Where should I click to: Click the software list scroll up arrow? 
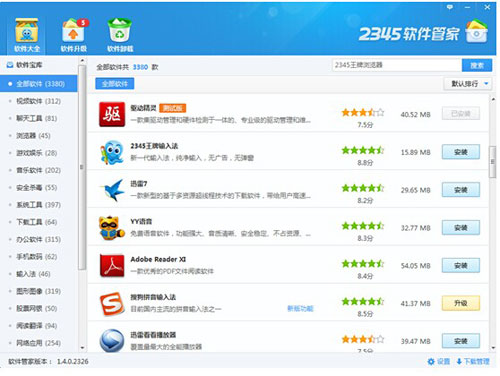pos(493,99)
